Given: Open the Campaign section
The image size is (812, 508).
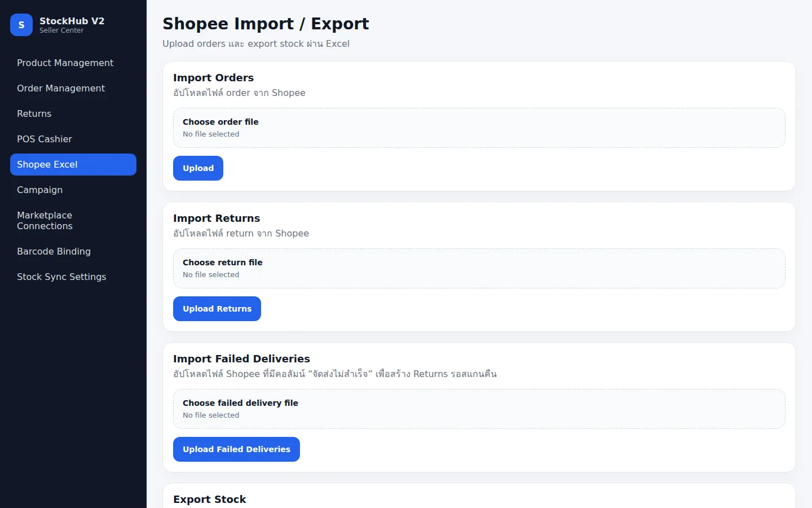Looking at the screenshot, I should point(73,190).
